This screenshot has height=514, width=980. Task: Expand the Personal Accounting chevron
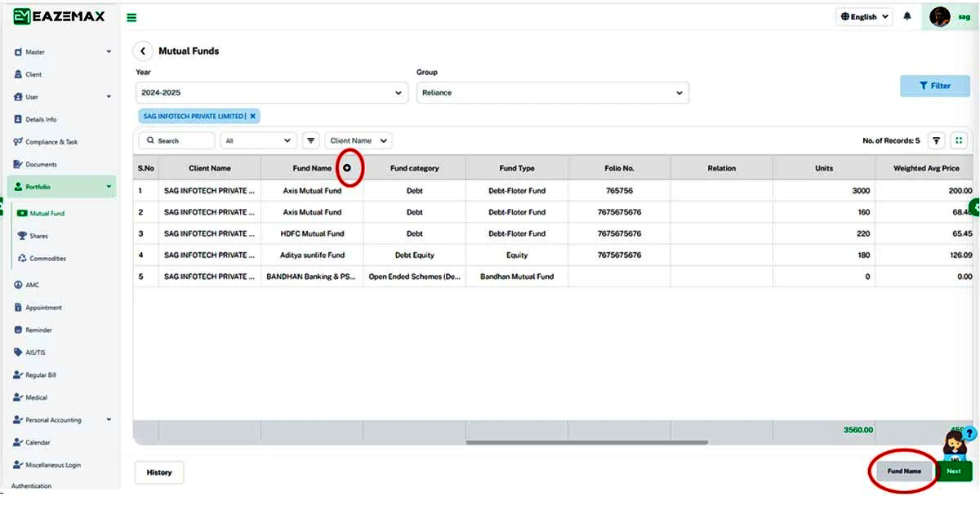click(109, 420)
